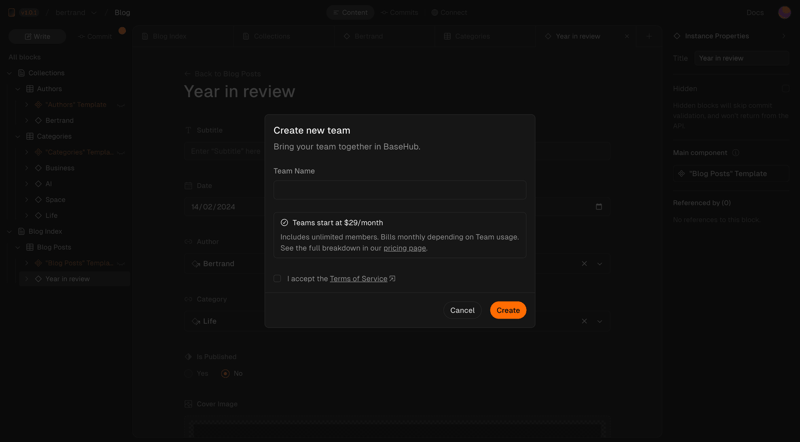The width and height of the screenshot is (800, 442).
Task: Open the pricing page link
Action: pos(405,248)
